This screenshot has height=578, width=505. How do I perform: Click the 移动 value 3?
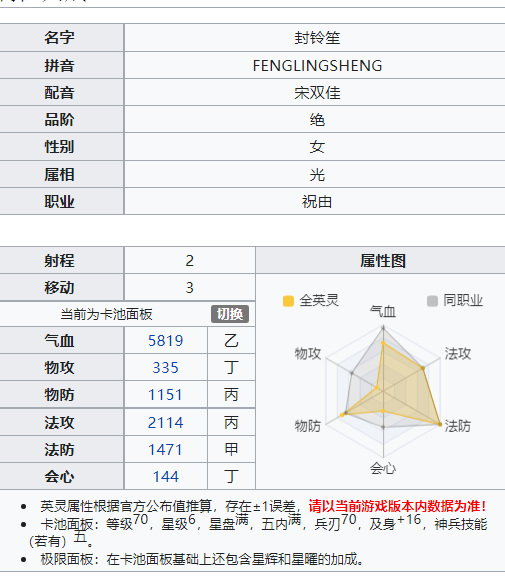point(189,288)
